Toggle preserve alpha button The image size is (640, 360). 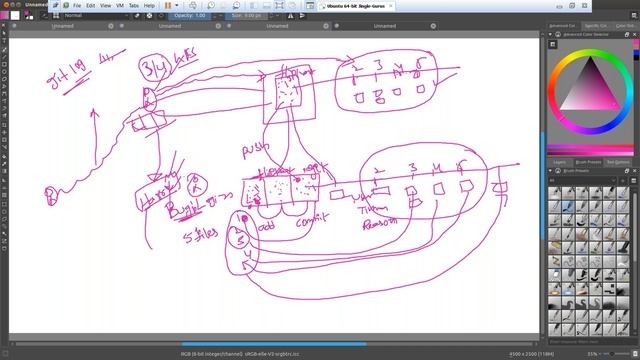click(149, 16)
